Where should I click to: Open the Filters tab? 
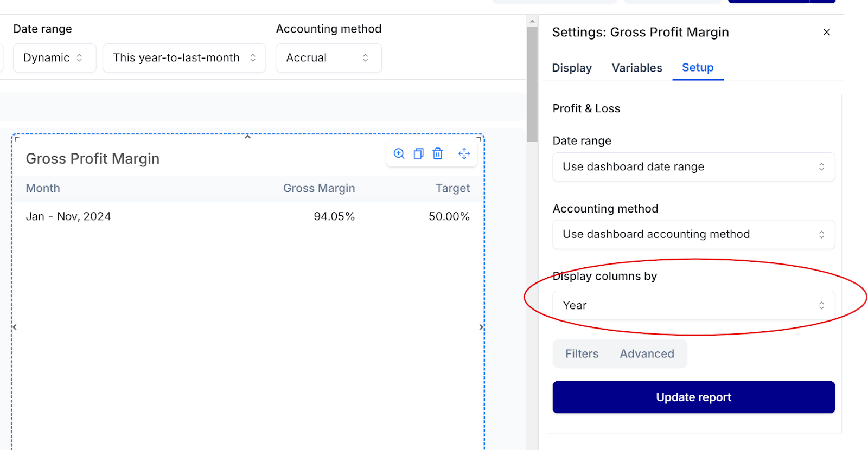[582, 353]
